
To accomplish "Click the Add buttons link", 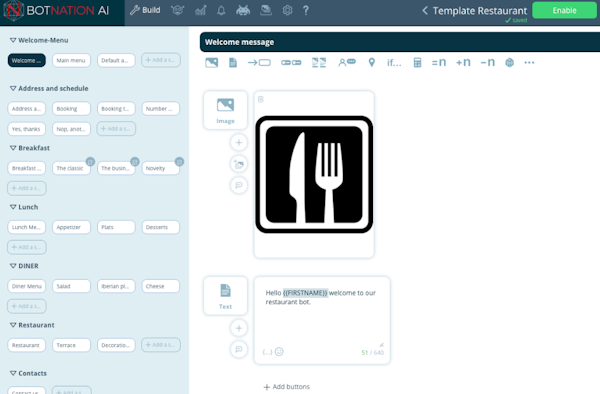I will point(287,387).
